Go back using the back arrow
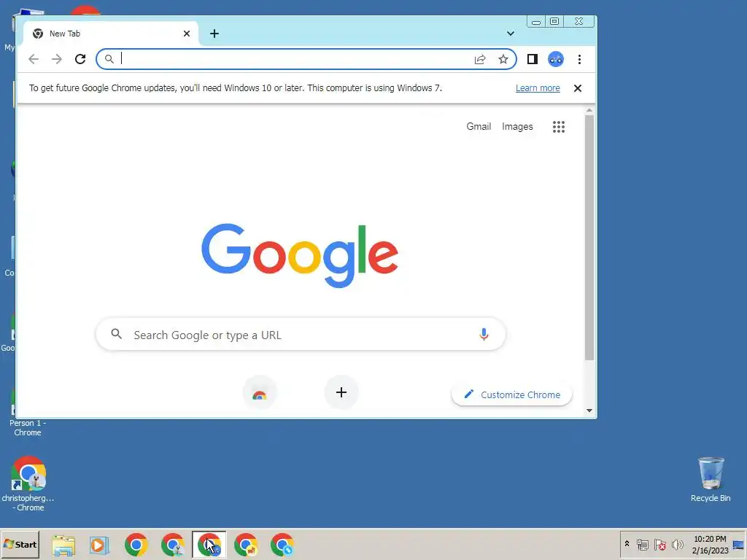This screenshot has height=560, width=747. tap(34, 59)
